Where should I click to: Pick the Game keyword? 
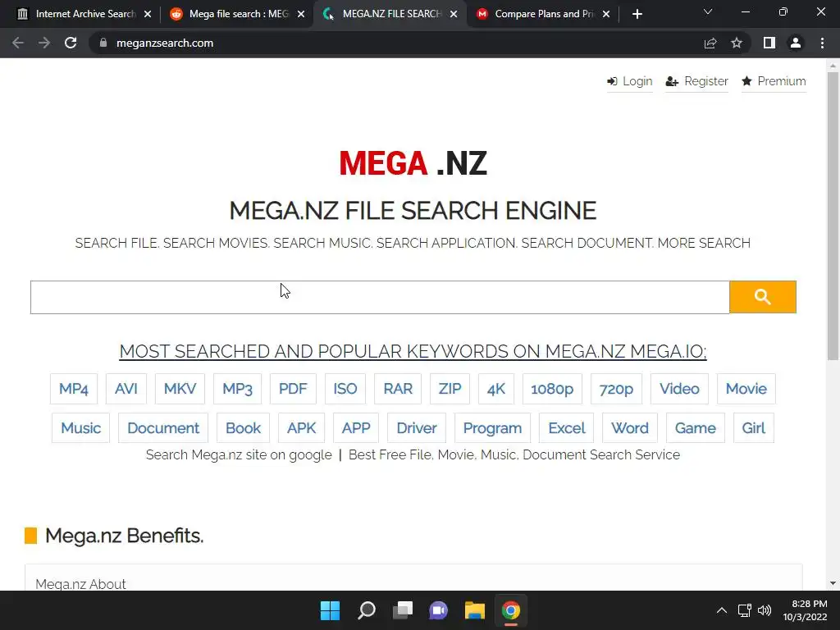(696, 428)
